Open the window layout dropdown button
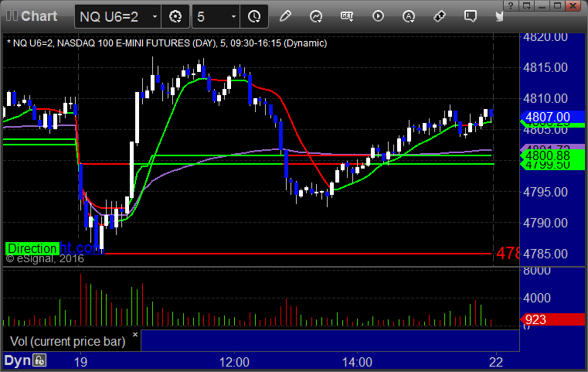The height and width of the screenshot is (372, 588). [527, 5]
